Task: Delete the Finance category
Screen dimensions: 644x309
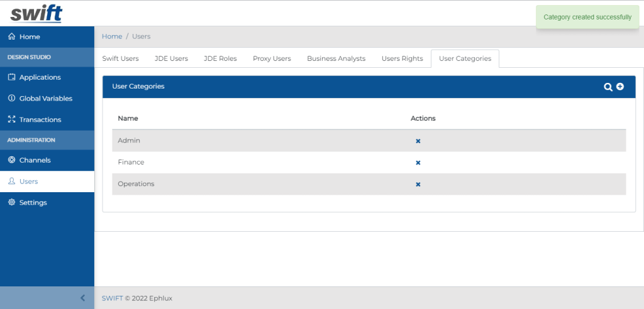Action: [x=418, y=163]
